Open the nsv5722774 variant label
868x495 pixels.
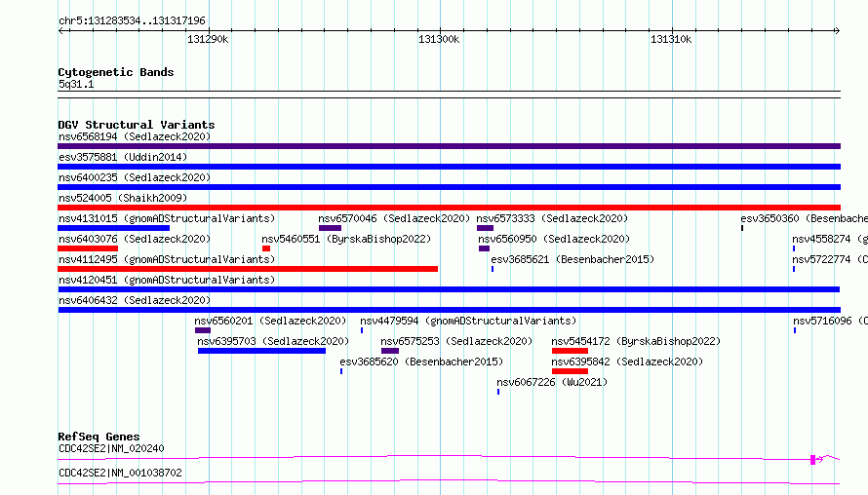(830, 259)
